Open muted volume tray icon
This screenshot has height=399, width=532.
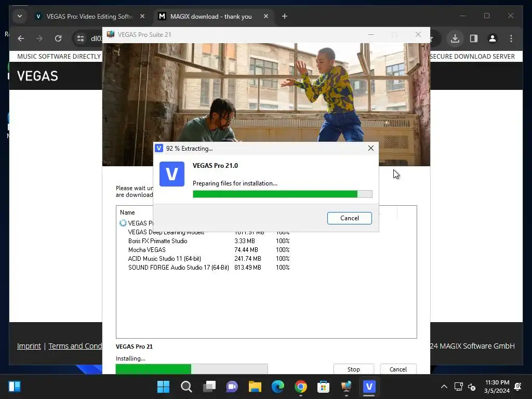472,387
